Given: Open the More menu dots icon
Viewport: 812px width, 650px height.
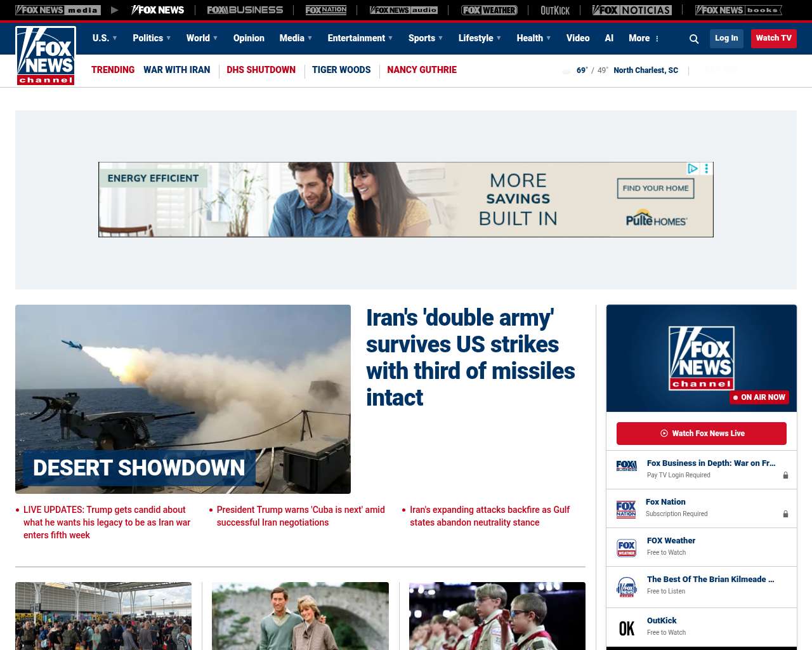Looking at the screenshot, I should coord(657,39).
